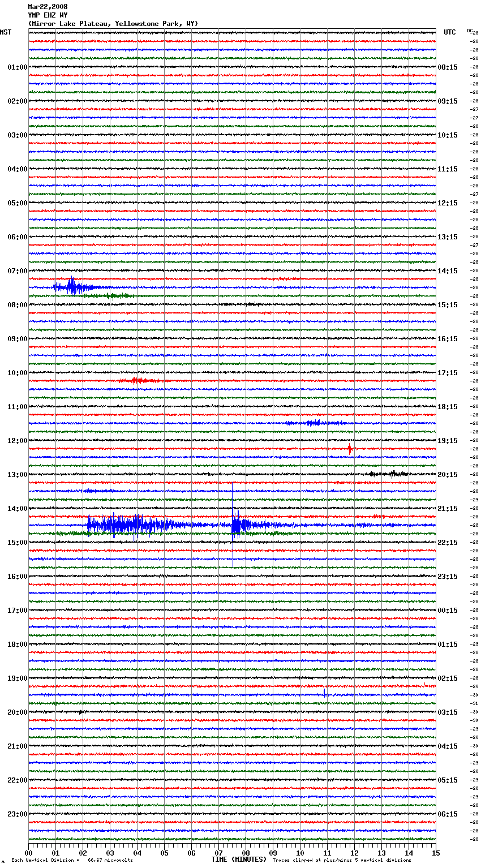
Task: Click x-axis minute tick label 00
Action: click(x=28, y=853)
